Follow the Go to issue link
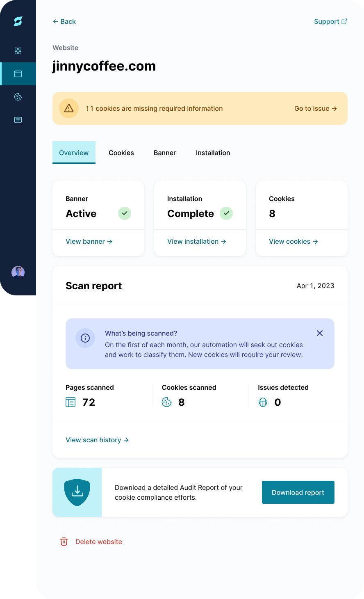364x599 pixels. pos(316,108)
